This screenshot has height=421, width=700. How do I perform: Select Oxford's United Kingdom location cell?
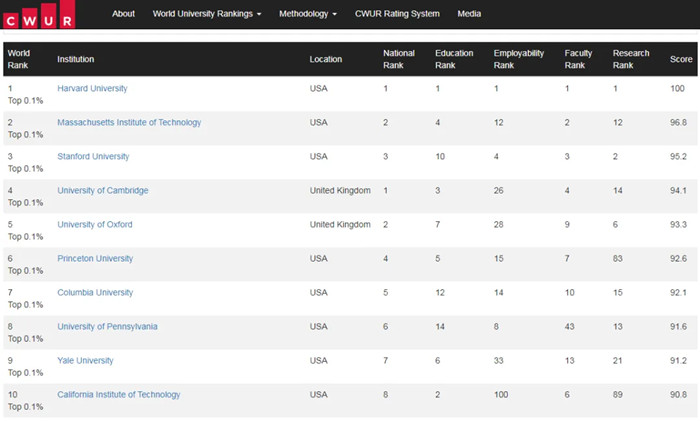(340, 224)
